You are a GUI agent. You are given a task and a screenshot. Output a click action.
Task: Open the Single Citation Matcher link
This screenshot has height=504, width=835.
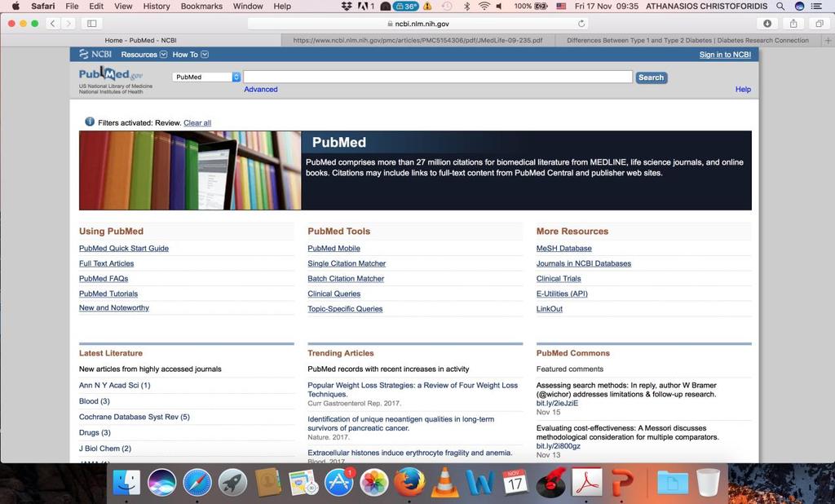(x=346, y=263)
